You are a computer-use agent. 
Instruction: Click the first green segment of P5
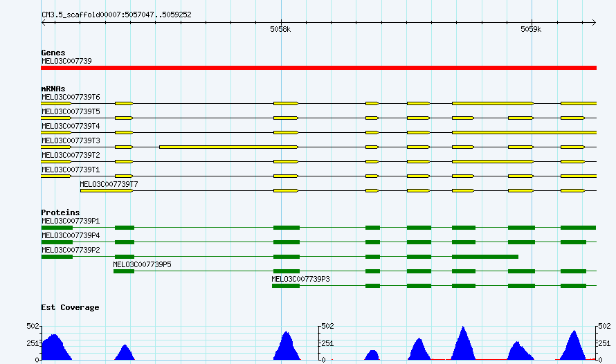coord(124,271)
